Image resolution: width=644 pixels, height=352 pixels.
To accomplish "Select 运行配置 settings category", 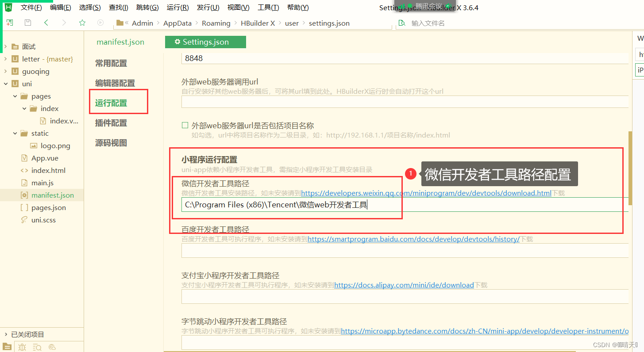I will [111, 103].
